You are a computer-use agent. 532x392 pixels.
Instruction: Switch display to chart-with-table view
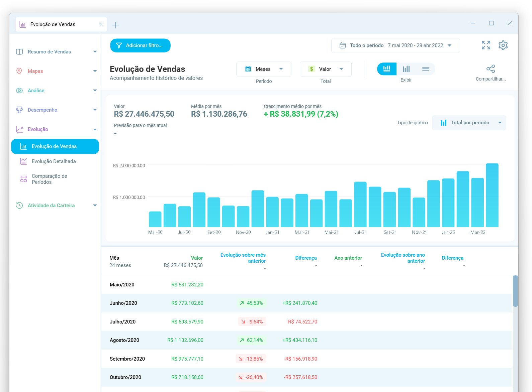click(387, 69)
